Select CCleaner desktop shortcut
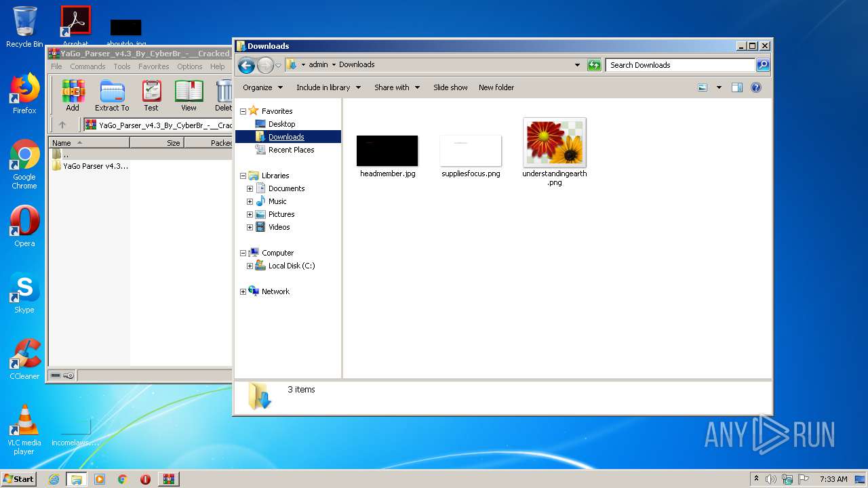The width and height of the screenshot is (868, 488). [24, 359]
